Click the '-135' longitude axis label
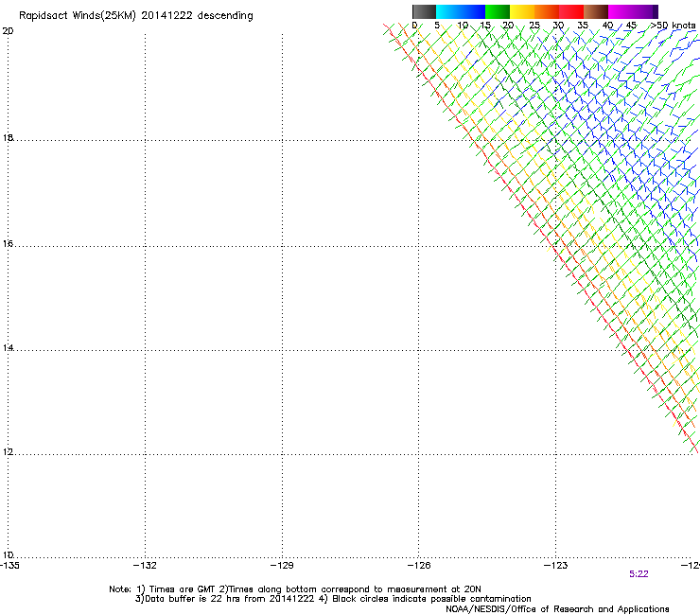700x615 pixels. coord(9,566)
